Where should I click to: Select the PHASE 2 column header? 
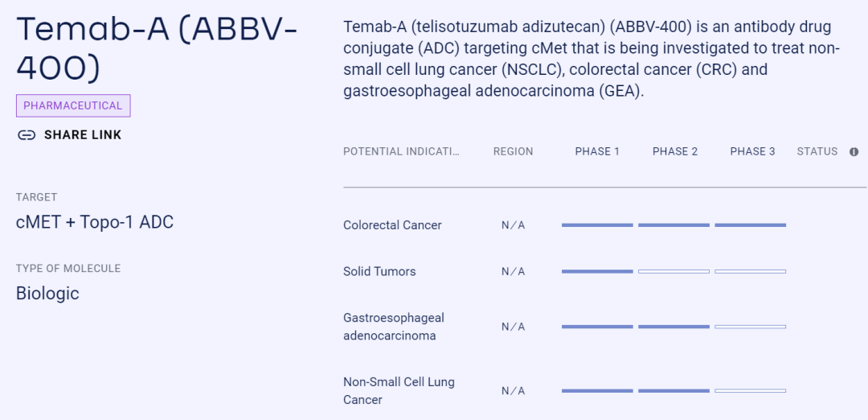click(x=675, y=152)
